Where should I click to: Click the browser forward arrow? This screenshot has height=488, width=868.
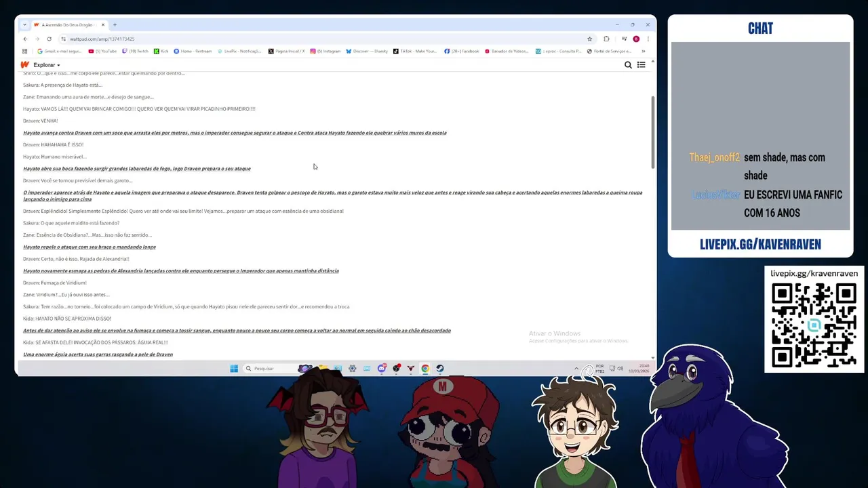click(x=37, y=39)
